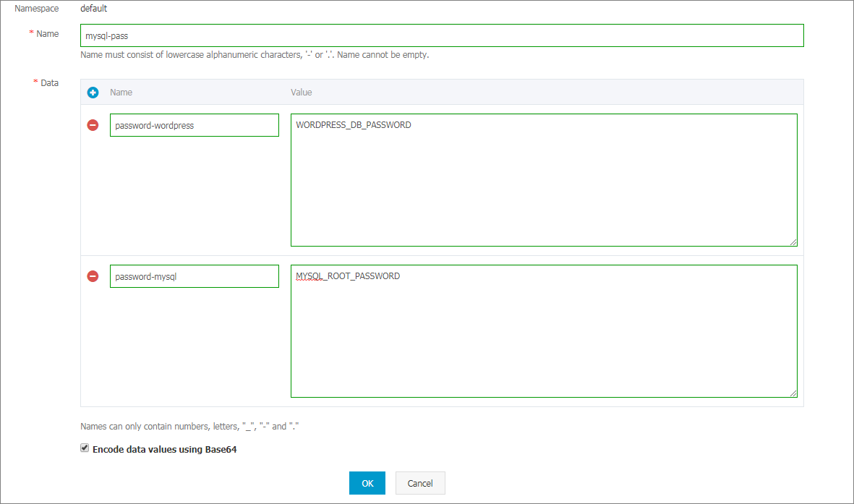Grab resize handle of WORDPRESS_DB_PASSWORD textarea
The width and height of the screenshot is (854, 504).
793,242
